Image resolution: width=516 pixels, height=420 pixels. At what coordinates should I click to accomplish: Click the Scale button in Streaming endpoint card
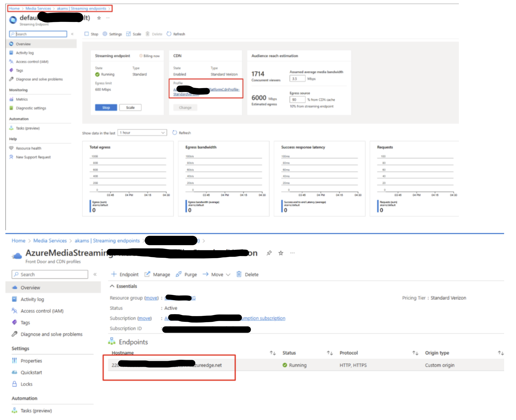(x=130, y=107)
